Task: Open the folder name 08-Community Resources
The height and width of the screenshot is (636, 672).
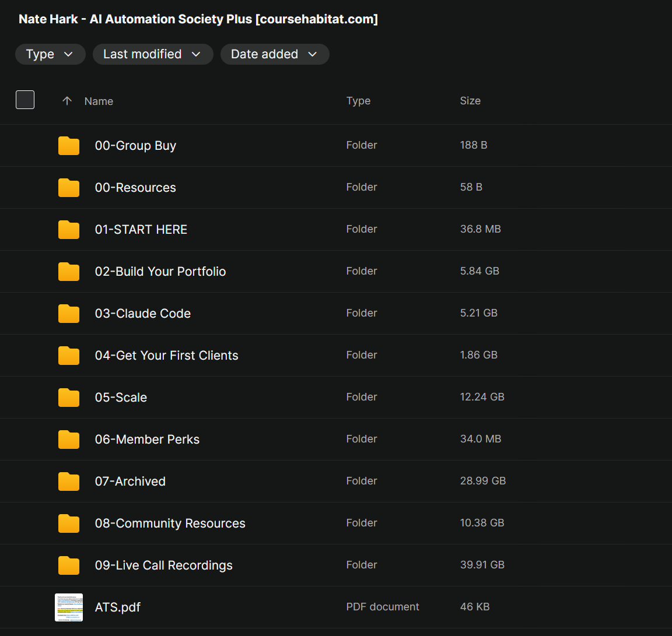Action: [170, 523]
